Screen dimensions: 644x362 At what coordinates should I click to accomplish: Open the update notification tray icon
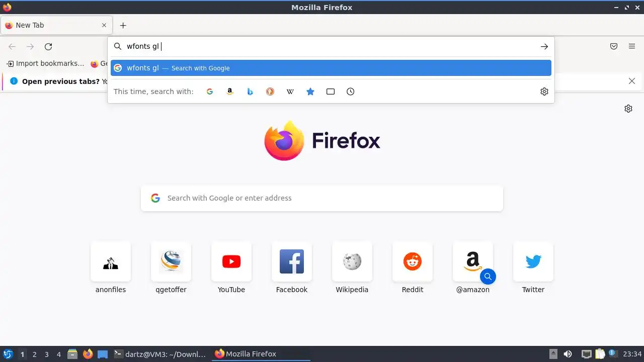613,353
